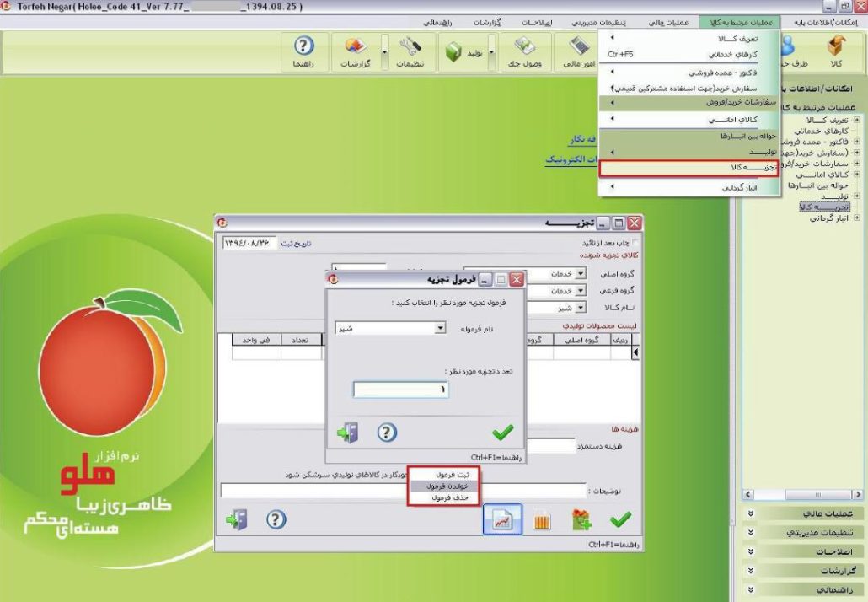
Task: Click the add item icon with green plus
Action: coord(581,521)
